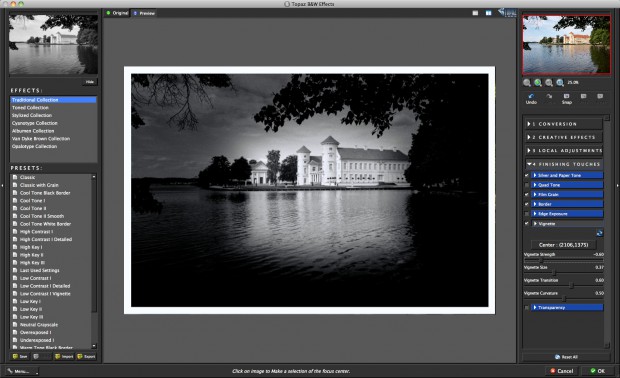Expand the Edge Exposure settings

click(567, 214)
